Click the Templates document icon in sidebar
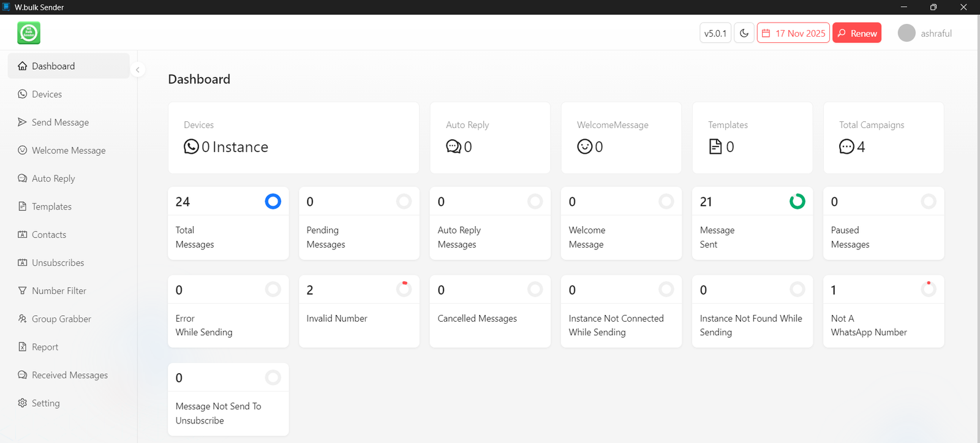The width and height of the screenshot is (980, 443). point(23,206)
